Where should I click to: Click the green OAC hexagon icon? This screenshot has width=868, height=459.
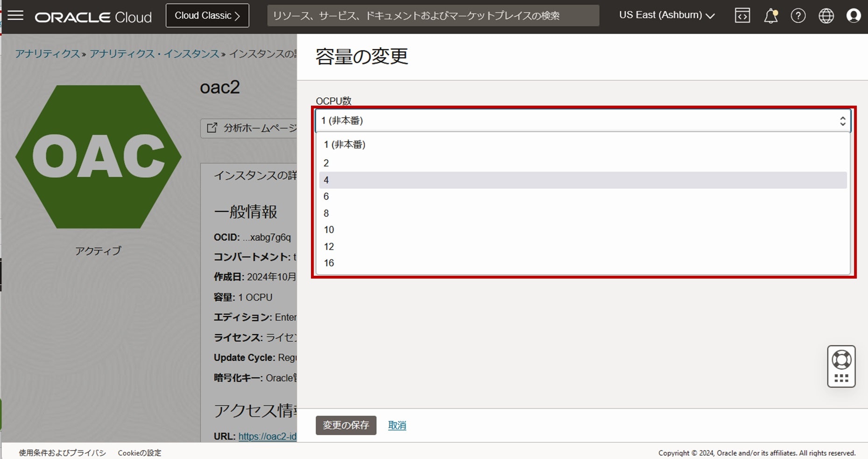98,157
